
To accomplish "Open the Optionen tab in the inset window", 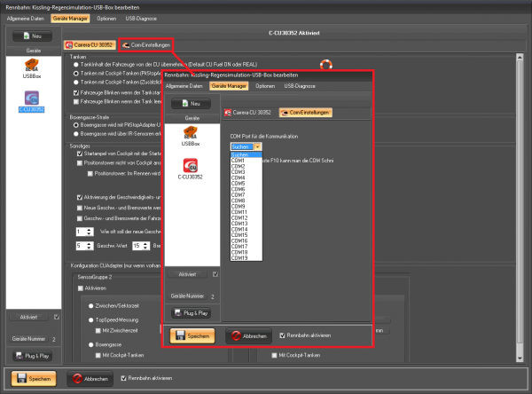I will (x=265, y=86).
